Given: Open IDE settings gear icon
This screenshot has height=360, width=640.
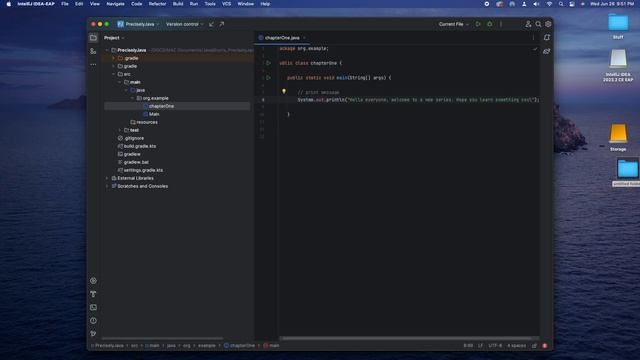Looking at the screenshot, I should (x=548, y=24).
